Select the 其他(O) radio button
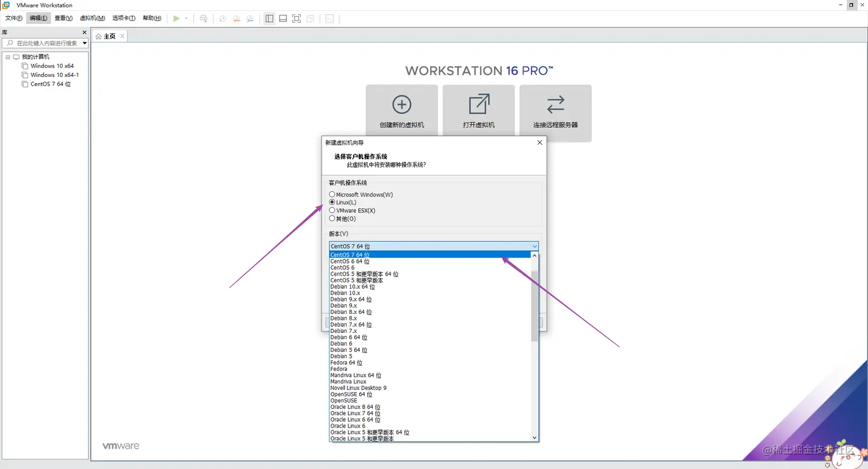The image size is (868, 469). [x=332, y=218]
